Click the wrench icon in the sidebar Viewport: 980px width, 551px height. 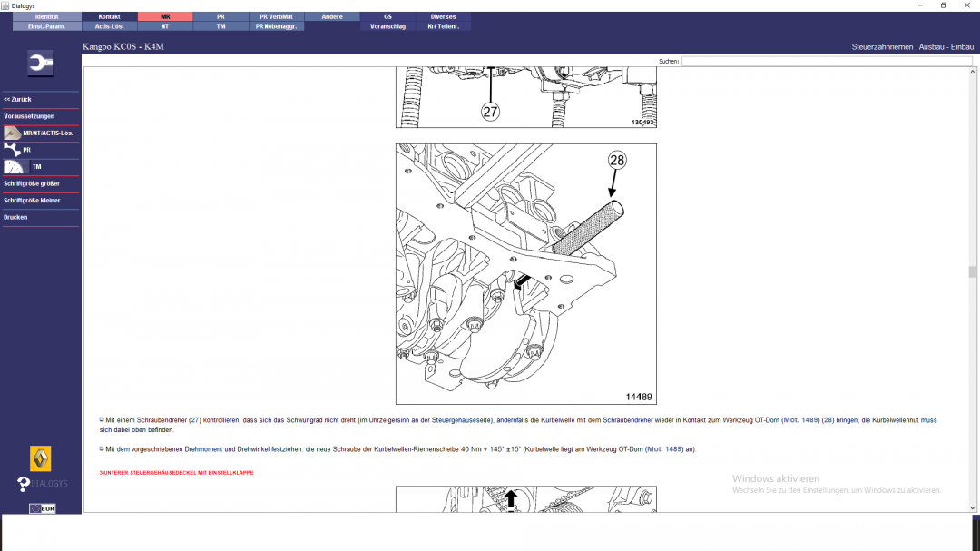point(41,64)
